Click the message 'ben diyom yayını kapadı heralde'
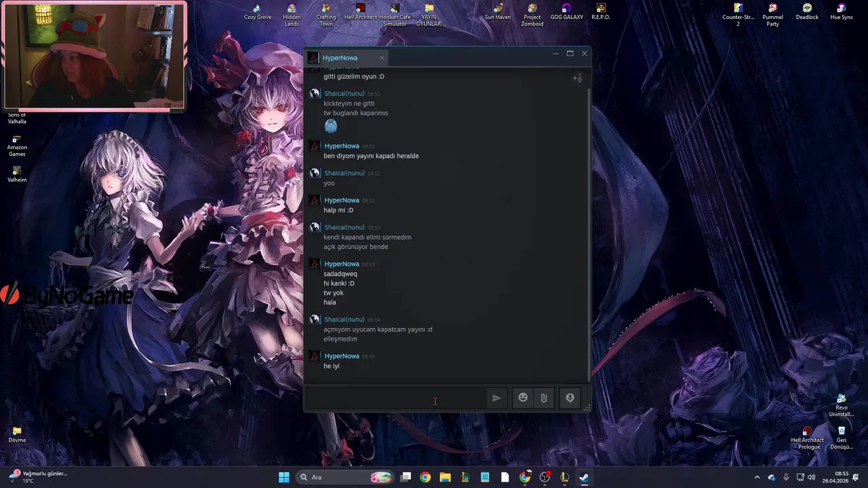 click(371, 156)
